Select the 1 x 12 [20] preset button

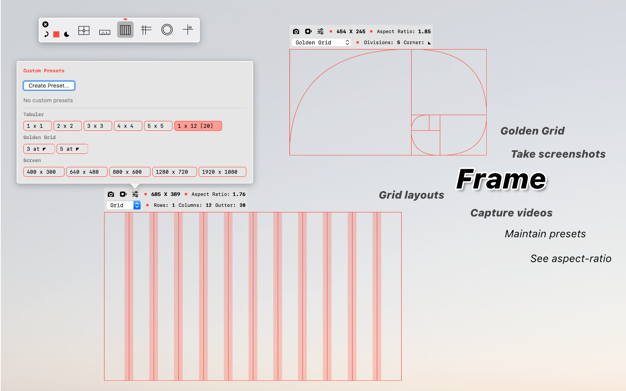click(x=198, y=126)
